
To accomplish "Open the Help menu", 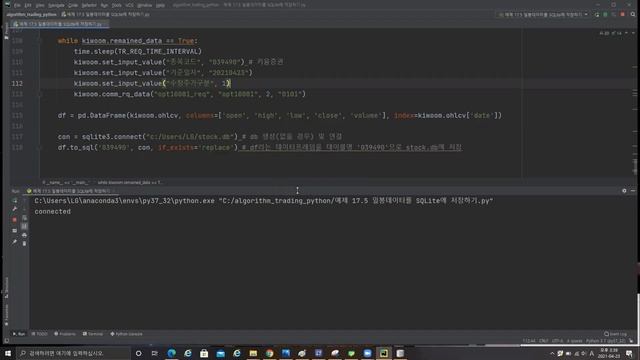I will pyautogui.click(x=160, y=5).
